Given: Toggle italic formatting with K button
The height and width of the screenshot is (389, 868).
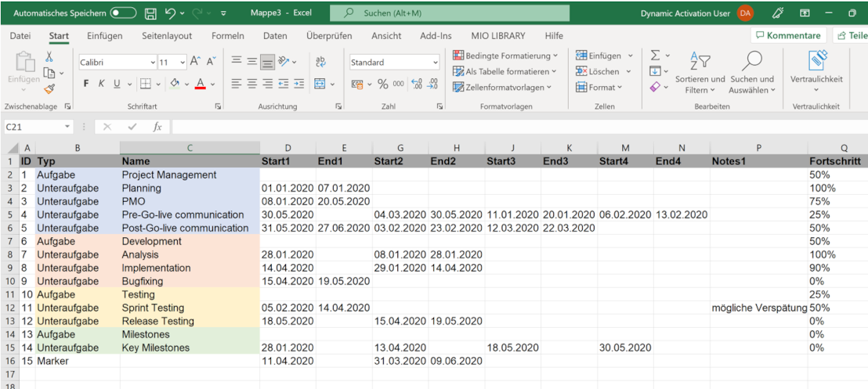Looking at the screenshot, I should coord(100,83).
